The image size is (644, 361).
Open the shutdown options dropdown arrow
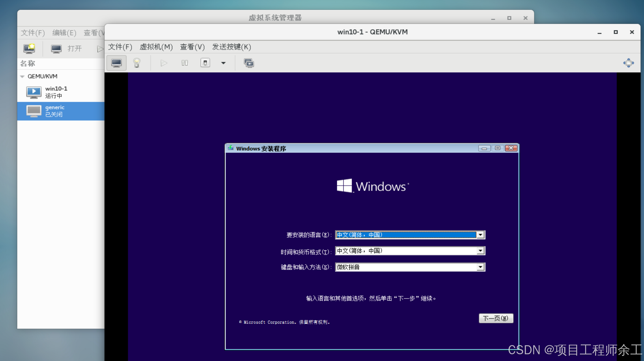pyautogui.click(x=223, y=63)
